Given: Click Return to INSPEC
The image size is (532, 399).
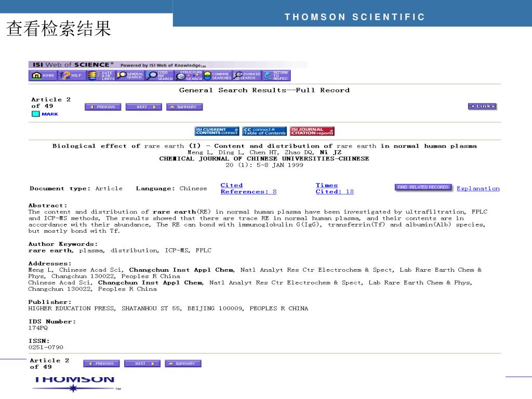Looking at the screenshot, I should click(x=276, y=75).
